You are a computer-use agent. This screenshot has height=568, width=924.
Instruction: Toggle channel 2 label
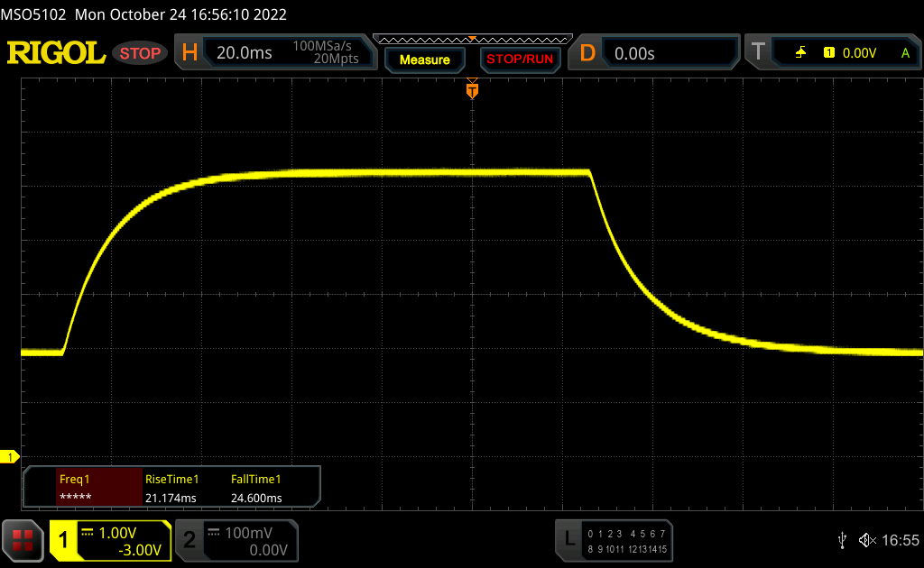pos(189,540)
